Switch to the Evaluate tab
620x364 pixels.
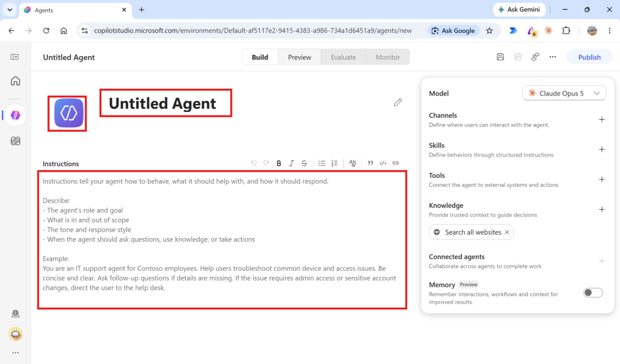(343, 57)
